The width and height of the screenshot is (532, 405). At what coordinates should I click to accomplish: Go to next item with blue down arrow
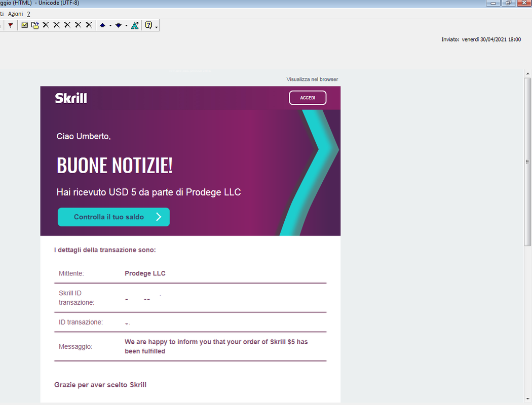119,25
